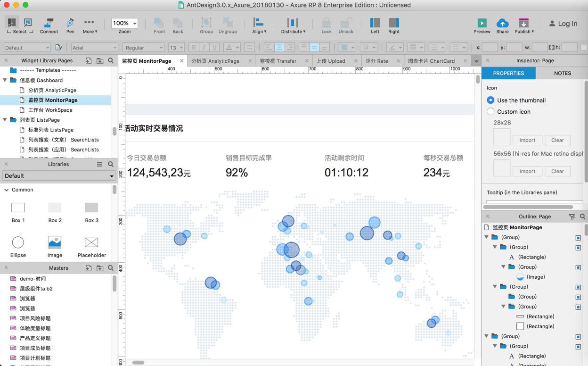Open the Zoom 100% dropdown

coord(124,23)
